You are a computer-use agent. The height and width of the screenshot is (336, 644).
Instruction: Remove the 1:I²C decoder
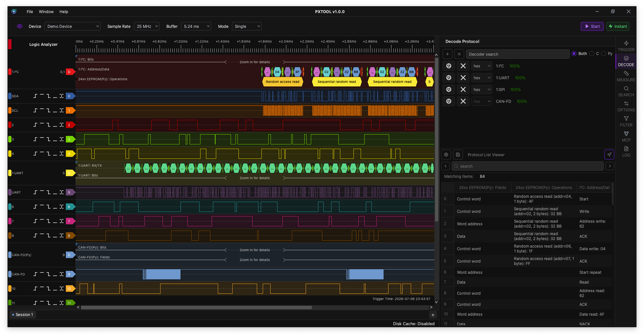point(463,66)
